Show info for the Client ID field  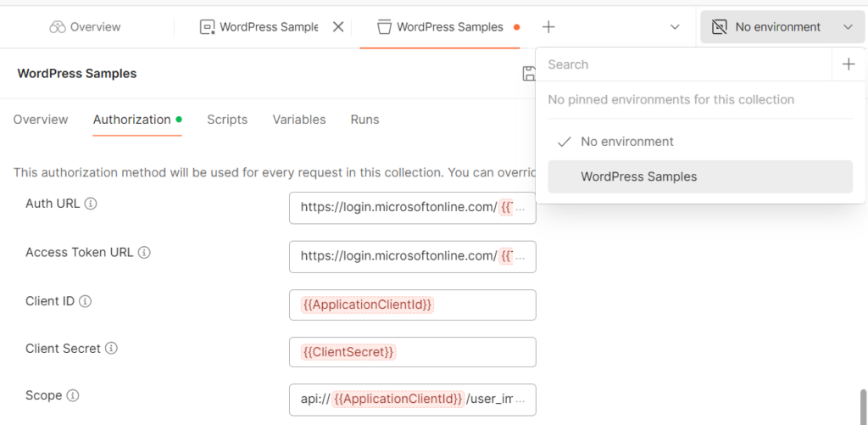85,301
